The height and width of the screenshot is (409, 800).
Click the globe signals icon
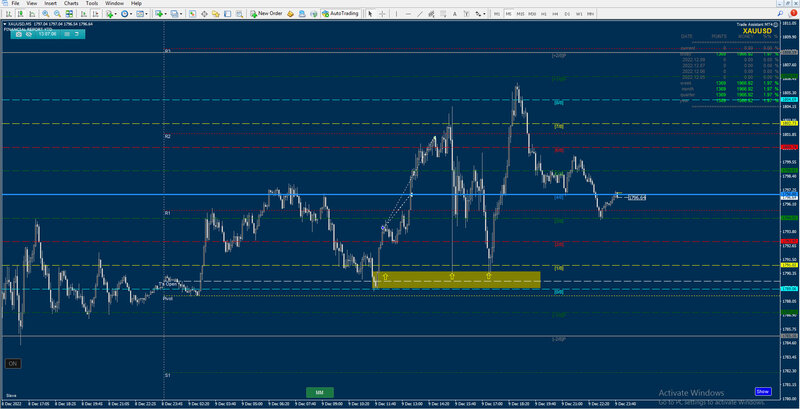pyautogui.click(x=314, y=14)
